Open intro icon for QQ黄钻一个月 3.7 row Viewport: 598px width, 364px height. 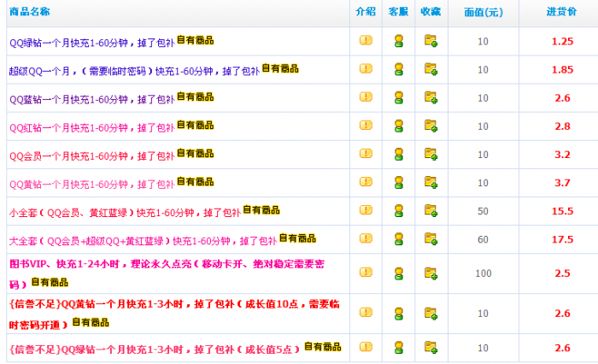click(x=366, y=181)
